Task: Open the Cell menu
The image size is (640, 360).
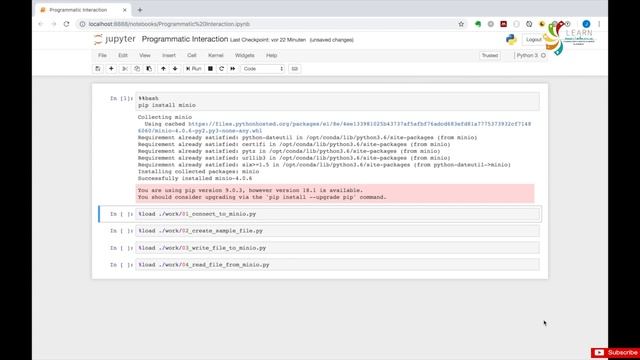Action: [x=192, y=55]
